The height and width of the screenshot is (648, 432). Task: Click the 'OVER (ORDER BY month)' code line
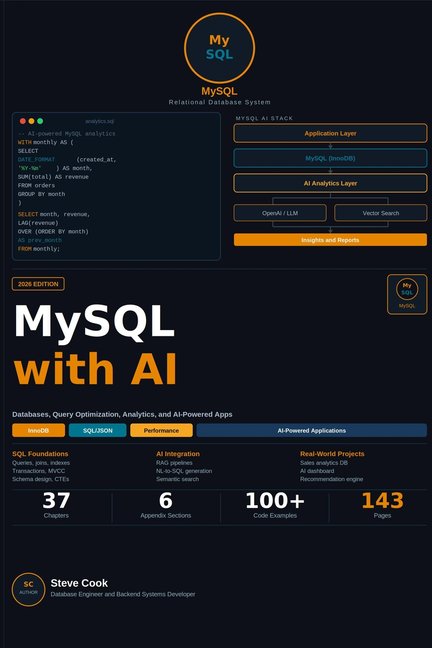click(53, 231)
